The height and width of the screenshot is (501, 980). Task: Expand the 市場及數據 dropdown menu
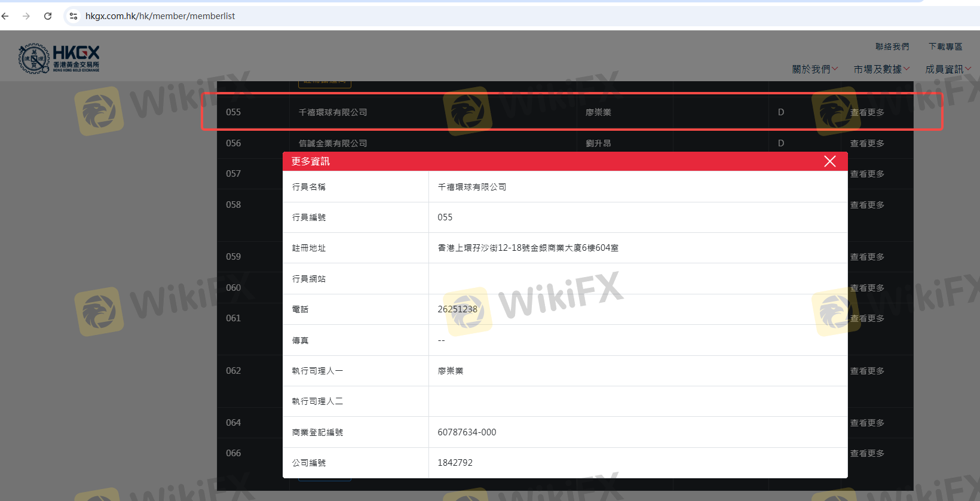[881, 69]
